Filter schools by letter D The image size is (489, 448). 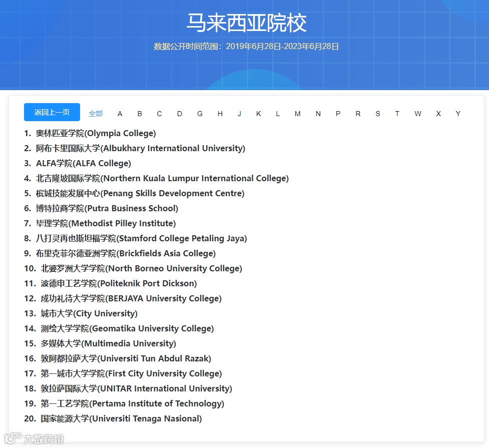click(x=180, y=114)
